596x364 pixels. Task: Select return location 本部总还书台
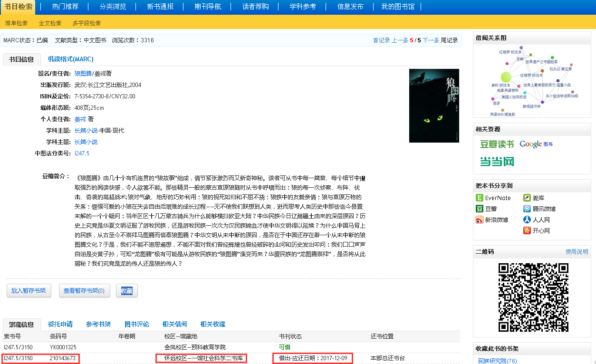388,358
